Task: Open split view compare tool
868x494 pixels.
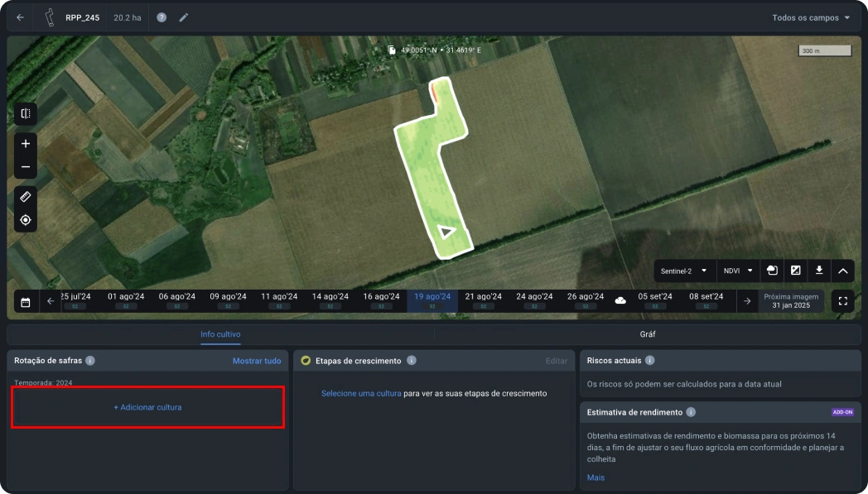Action: tap(26, 113)
